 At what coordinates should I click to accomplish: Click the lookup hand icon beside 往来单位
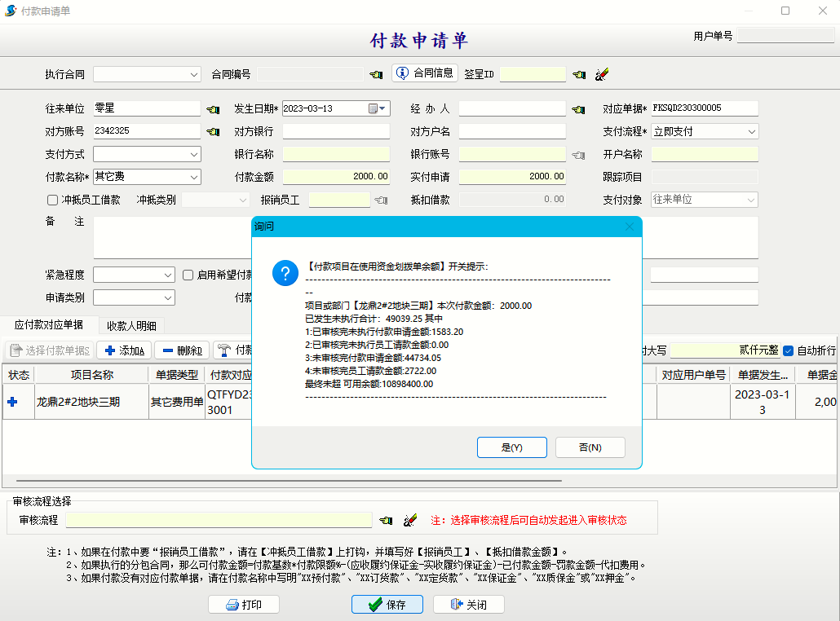(x=213, y=109)
